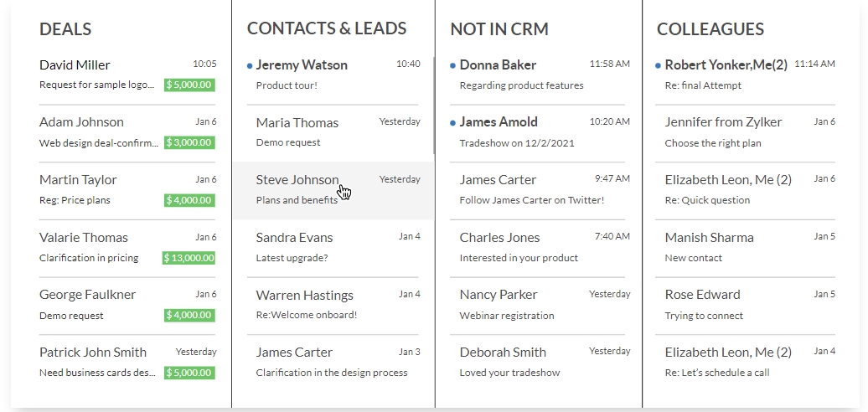The height and width of the screenshot is (412, 868).
Task: Click George Faulkner's $4,000.00 deal badge
Action: 189,316
